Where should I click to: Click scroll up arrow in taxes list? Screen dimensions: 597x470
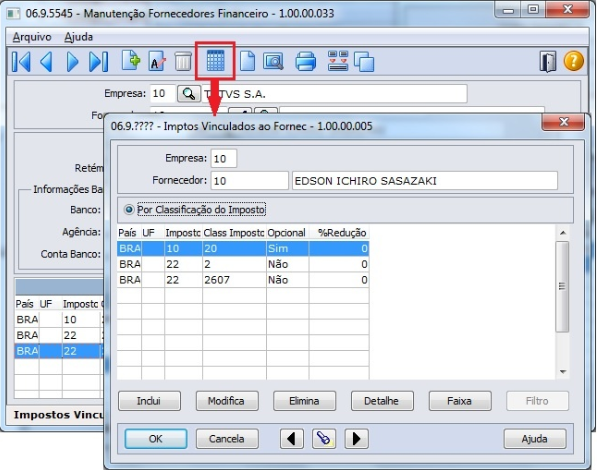(x=563, y=233)
